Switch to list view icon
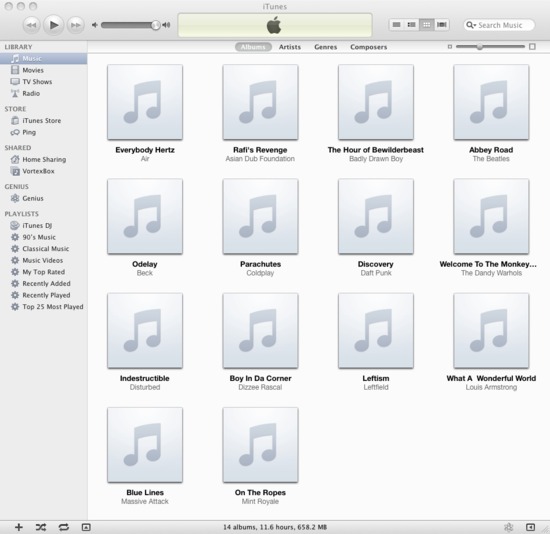 tap(397, 25)
